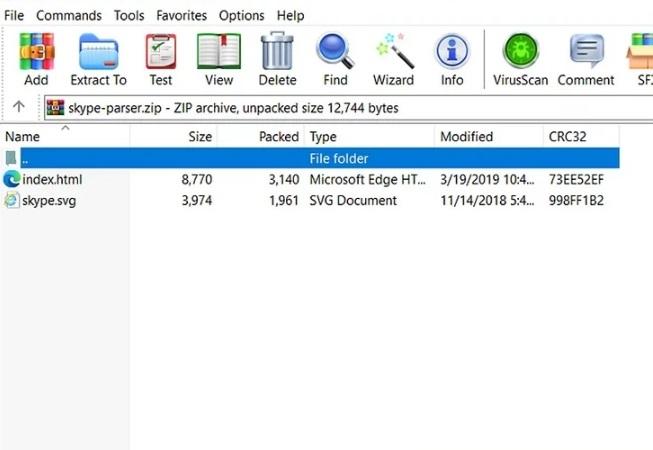Click the Microsoft Edge HT... type cell
Viewport: 653px width, 450px height.
point(368,179)
